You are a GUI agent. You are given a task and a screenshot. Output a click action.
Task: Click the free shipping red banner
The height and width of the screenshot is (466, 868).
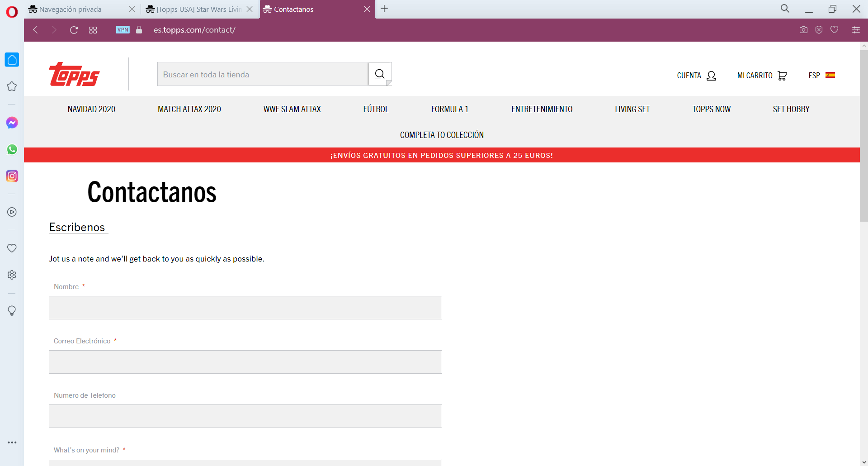tap(442, 155)
